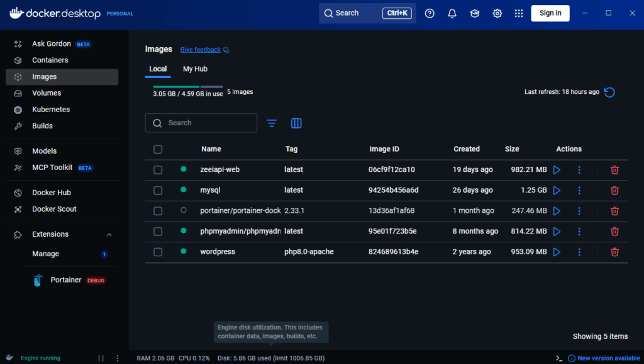Delete the zeeiapi-web image
The height and width of the screenshot is (364, 644).
tap(614, 170)
